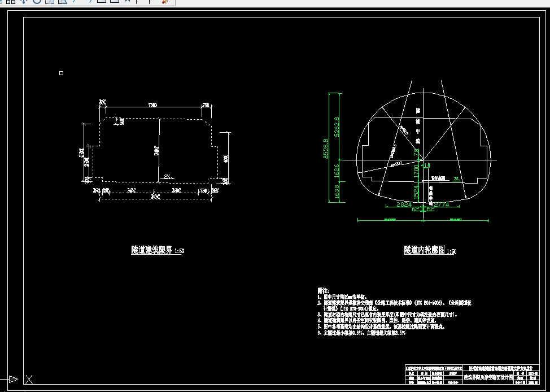Click the vertical text-cursor toolbar icon
This screenshot has height=392, width=550.
[137, 3]
